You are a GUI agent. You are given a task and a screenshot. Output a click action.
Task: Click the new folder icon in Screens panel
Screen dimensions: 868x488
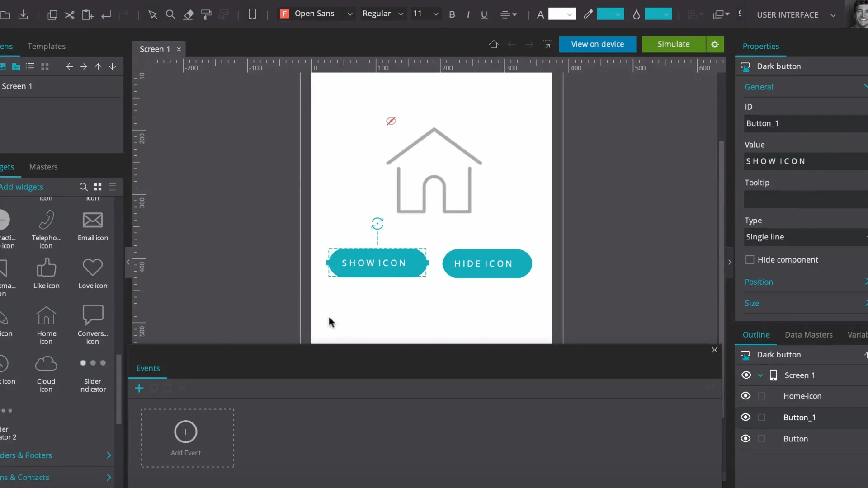pos(16,67)
